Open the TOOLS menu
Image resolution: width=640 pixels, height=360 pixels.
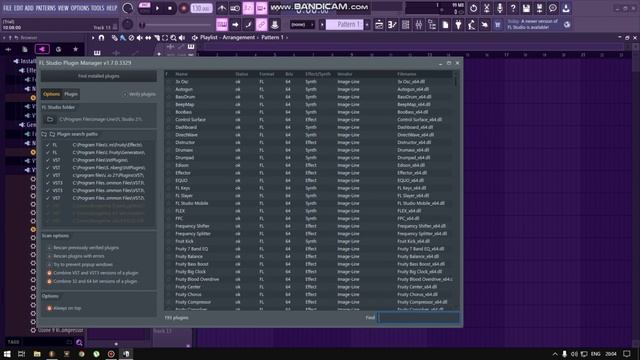coord(98,8)
